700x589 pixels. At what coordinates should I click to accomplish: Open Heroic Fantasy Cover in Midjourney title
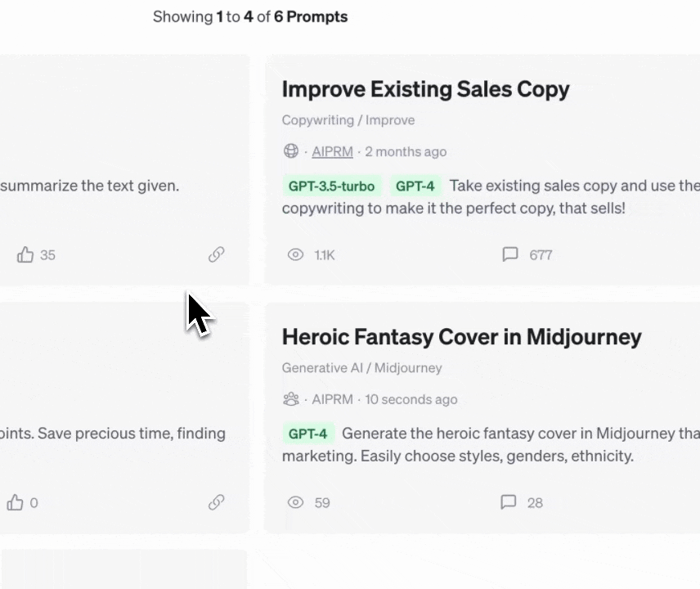461,337
